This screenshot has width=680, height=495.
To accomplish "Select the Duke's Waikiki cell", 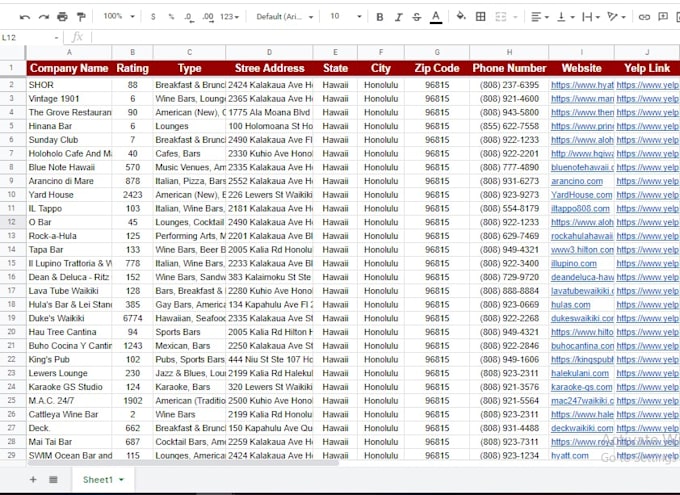I will 69,318.
